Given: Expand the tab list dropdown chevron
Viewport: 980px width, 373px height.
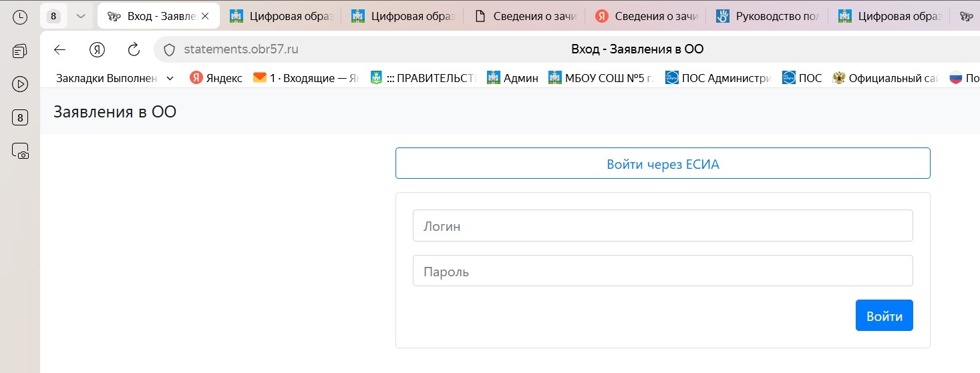Looking at the screenshot, I should coord(81,17).
